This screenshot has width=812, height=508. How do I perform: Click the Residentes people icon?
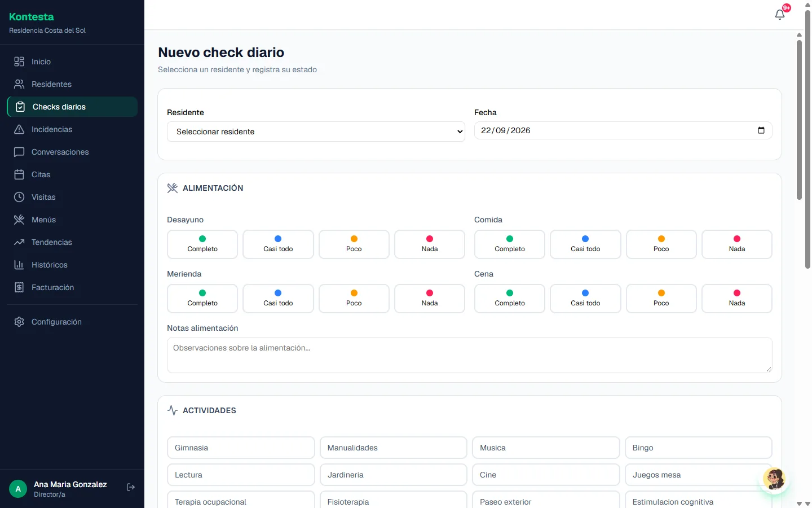[x=19, y=84]
